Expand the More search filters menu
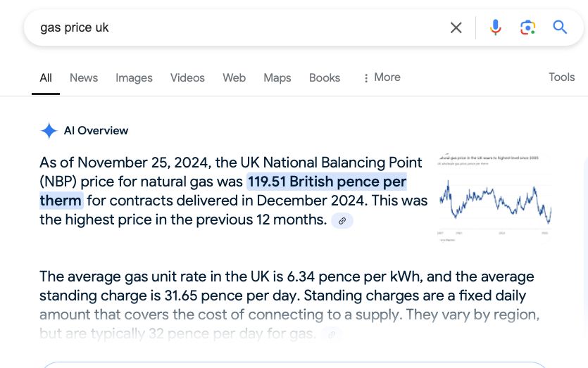This screenshot has width=588, height=368. click(381, 77)
